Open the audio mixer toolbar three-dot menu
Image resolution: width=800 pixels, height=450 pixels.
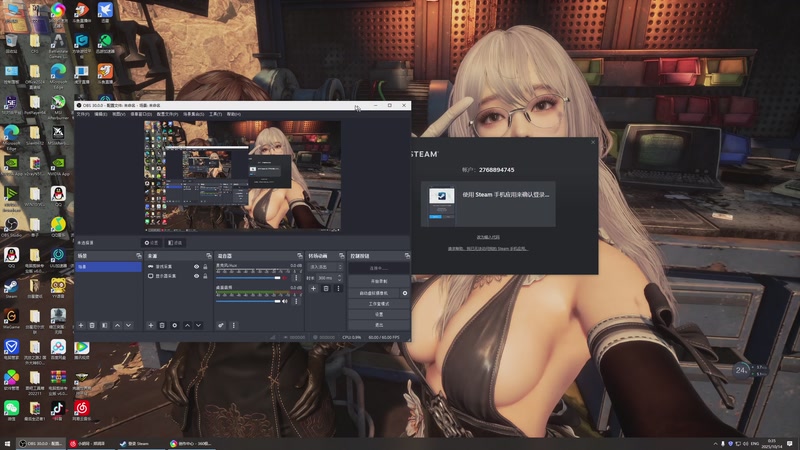tap(234, 325)
